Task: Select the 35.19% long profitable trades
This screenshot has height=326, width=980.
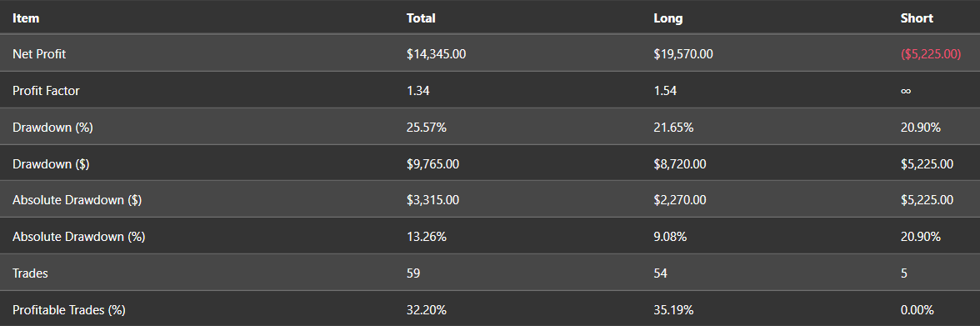Action: (x=673, y=309)
